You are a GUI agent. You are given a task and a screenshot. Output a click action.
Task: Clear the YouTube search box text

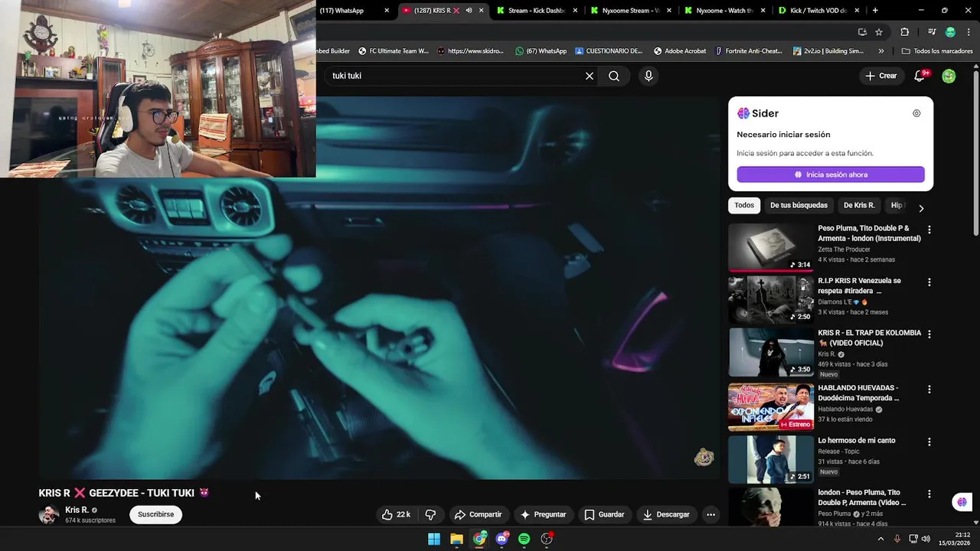[590, 76]
